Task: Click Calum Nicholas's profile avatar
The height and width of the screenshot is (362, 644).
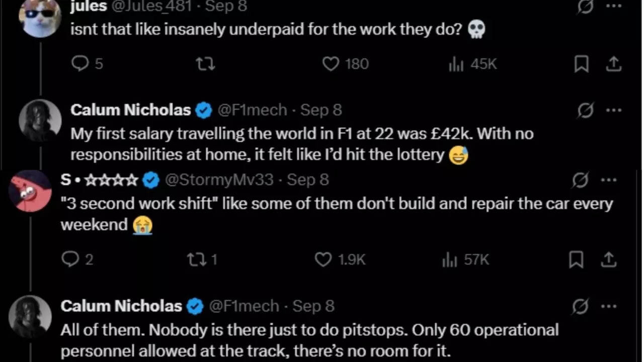Action: [39, 121]
